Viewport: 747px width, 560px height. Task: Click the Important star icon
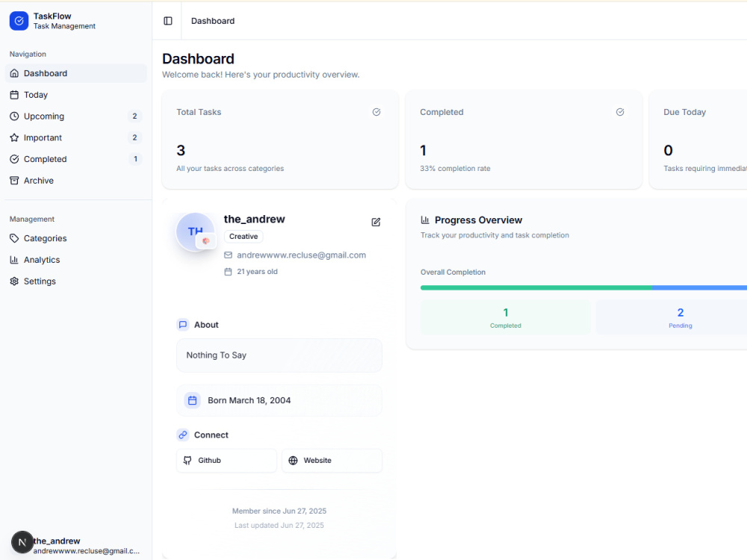(14, 137)
